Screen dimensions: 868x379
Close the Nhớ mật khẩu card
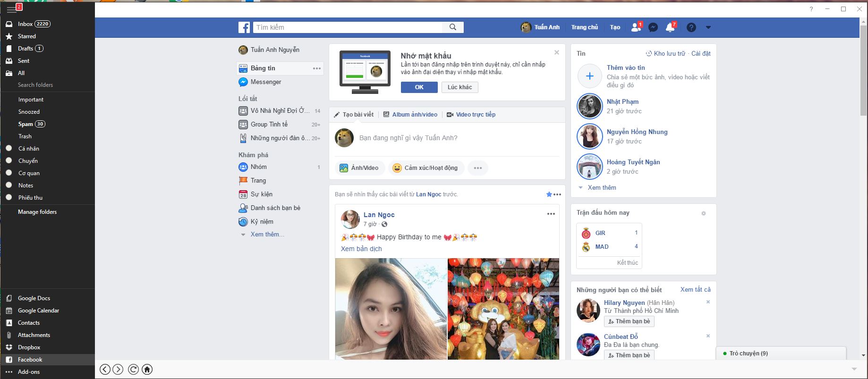point(557,52)
